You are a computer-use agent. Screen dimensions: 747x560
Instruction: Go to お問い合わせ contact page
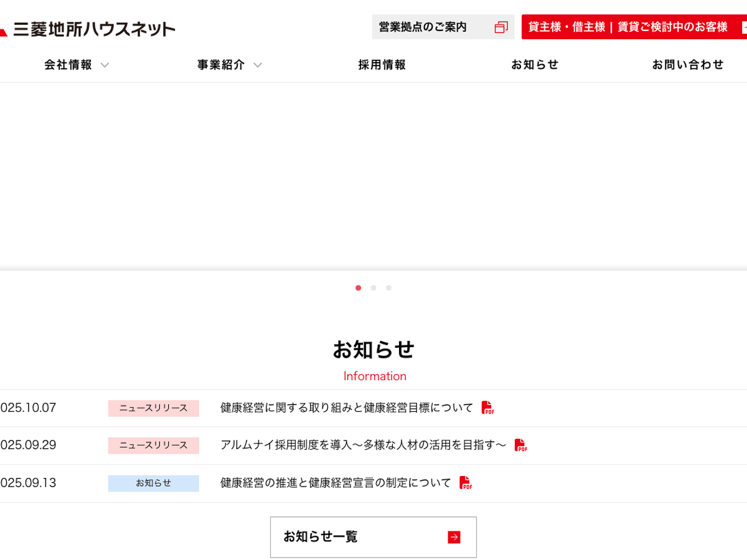(688, 65)
